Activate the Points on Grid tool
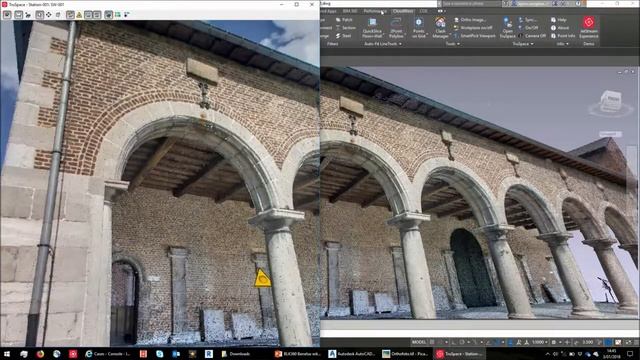Screen dimensions: 640x360 pyautogui.click(x=418, y=28)
